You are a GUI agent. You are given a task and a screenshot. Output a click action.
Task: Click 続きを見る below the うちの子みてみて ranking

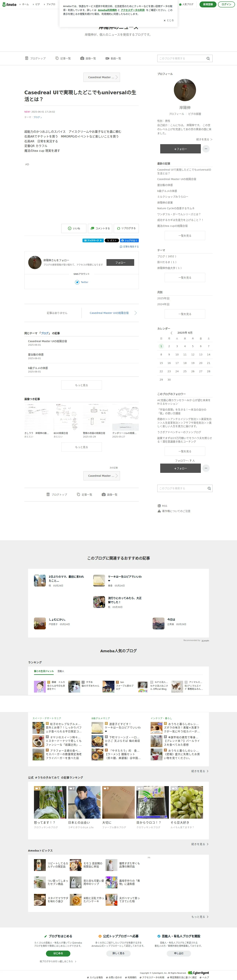point(200,844)
